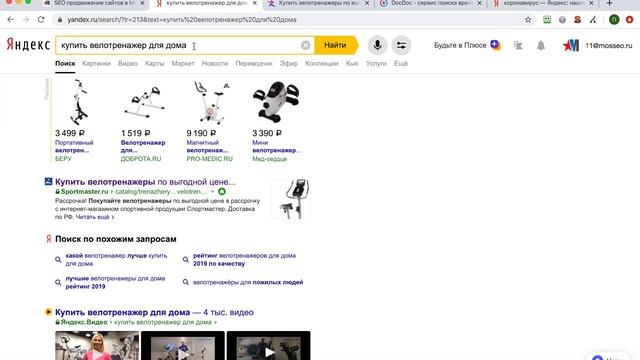Start voice search with microphone icon
The width and height of the screenshot is (640, 360).
click(x=378, y=45)
